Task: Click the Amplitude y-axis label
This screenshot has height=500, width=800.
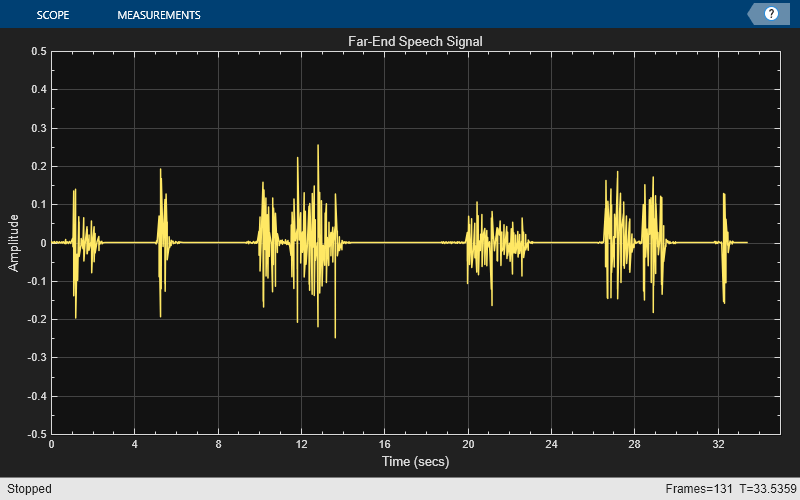Action: tap(13, 243)
